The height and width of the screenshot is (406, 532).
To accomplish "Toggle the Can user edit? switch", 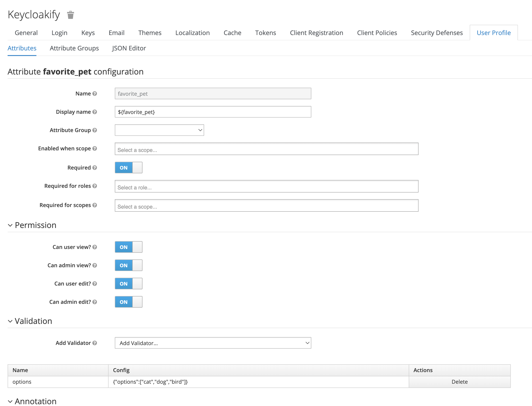I will click(128, 284).
